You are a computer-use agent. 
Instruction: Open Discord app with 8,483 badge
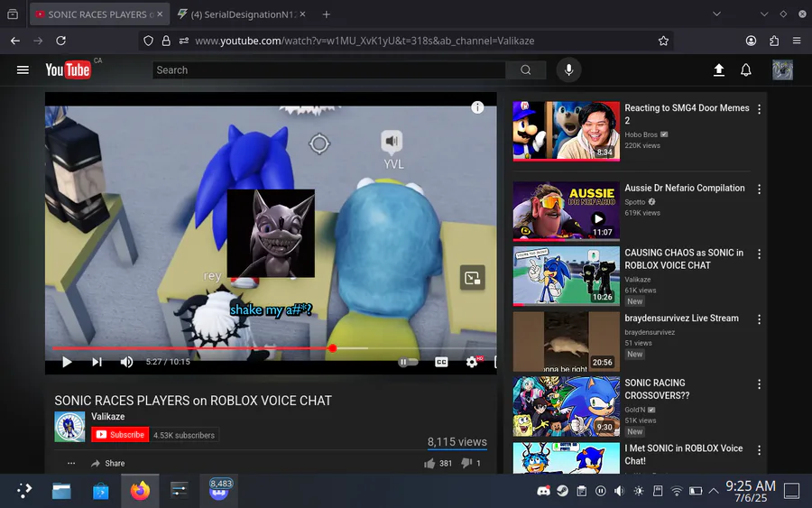click(x=219, y=490)
